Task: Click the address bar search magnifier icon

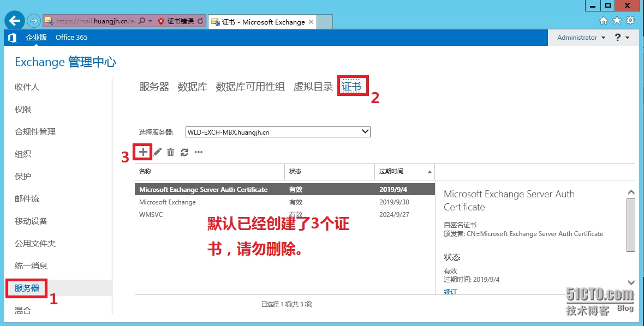Action: coord(142,21)
